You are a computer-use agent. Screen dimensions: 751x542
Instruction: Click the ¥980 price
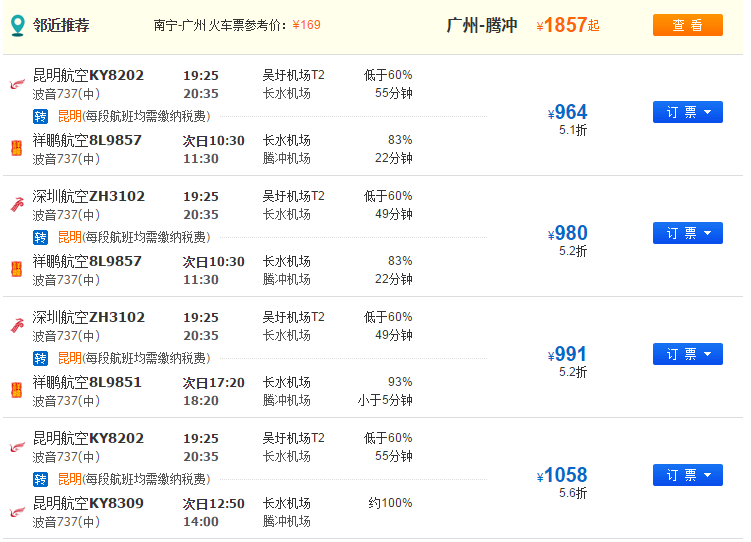(568, 234)
